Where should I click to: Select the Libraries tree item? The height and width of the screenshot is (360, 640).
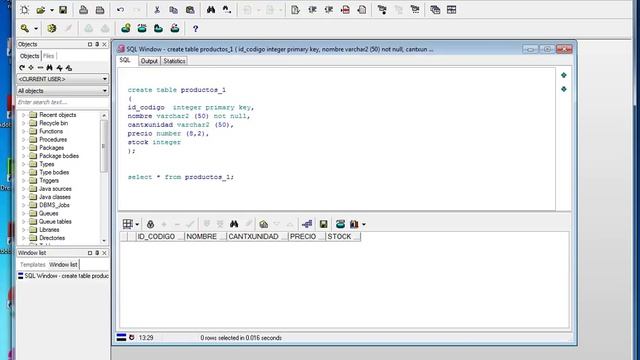click(49, 229)
